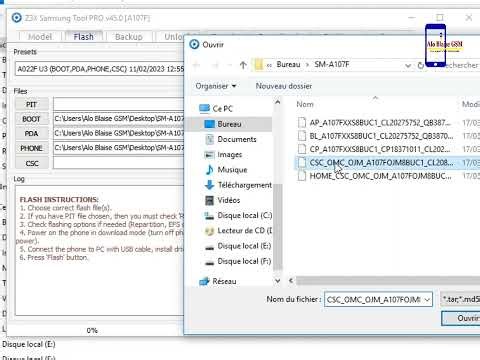Click the folder icon in address bar
This screenshot has width=480, height=360.
[x=259, y=64]
